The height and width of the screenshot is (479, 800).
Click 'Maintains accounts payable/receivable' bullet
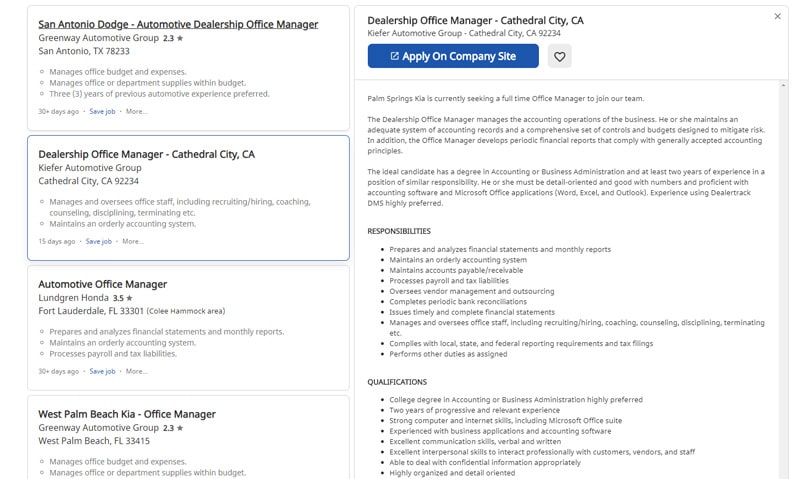456,270
